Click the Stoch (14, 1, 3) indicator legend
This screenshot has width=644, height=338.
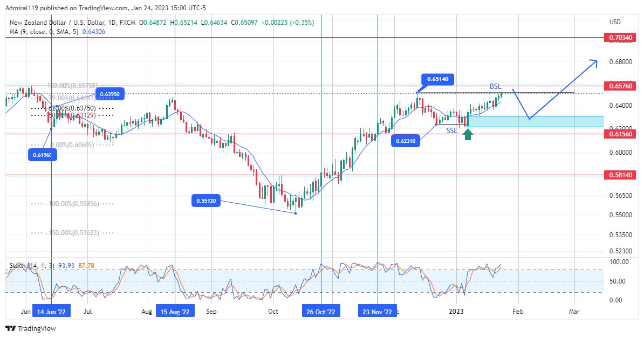click(x=32, y=266)
